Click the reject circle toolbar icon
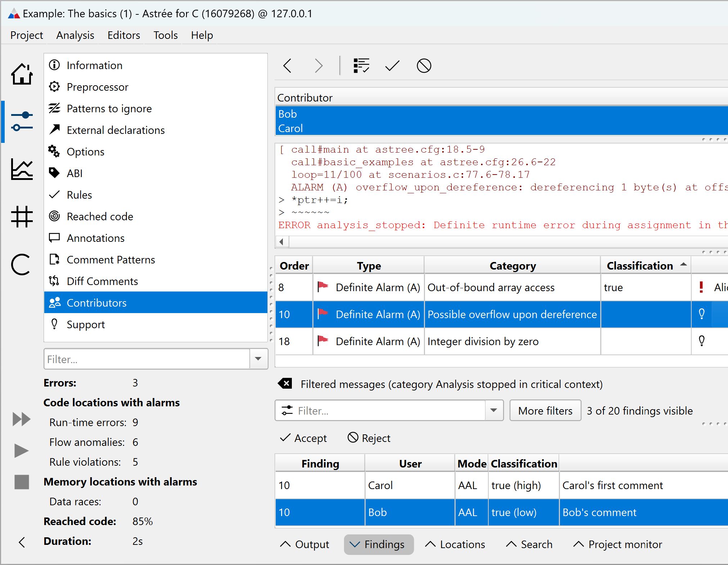This screenshot has width=728, height=565. click(424, 66)
